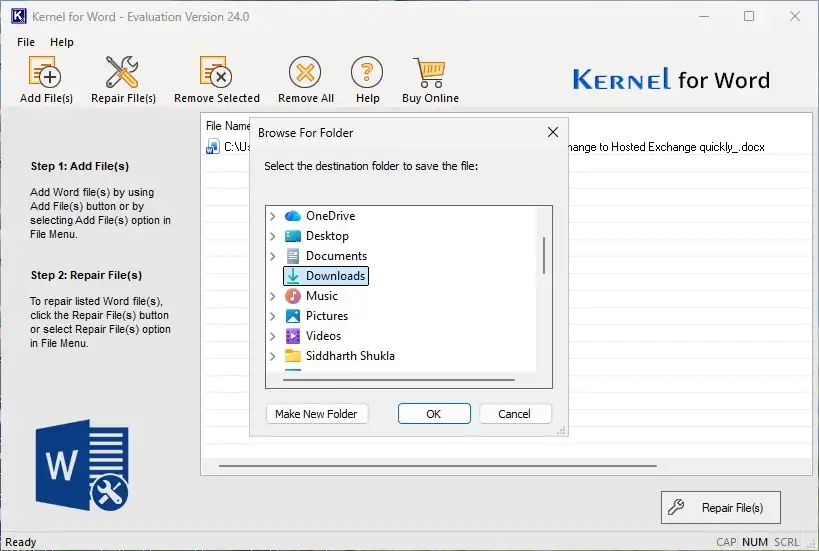This screenshot has width=819, height=551.
Task: Click the Remove Selected toolbar icon
Action: pos(216,72)
